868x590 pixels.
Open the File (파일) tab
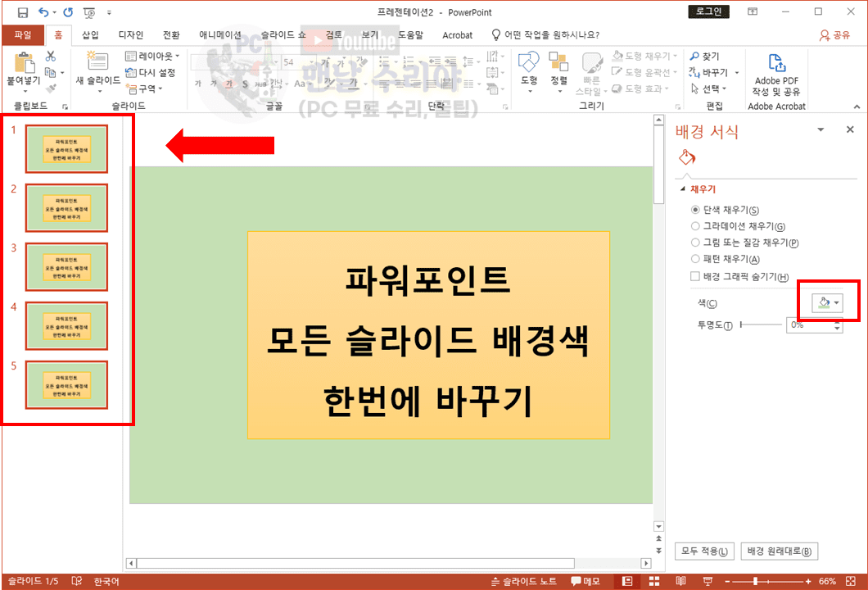[23, 35]
